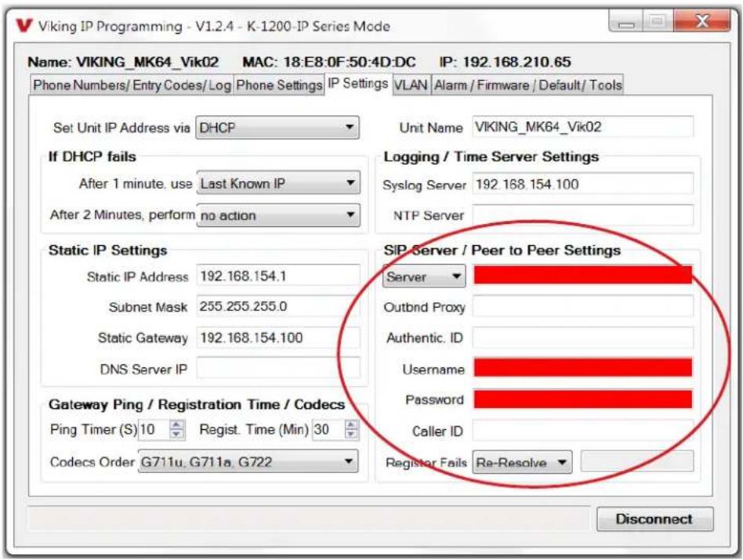Decrease the Regist. Time value
Screen dimensions: 743x560
coord(351,434)
